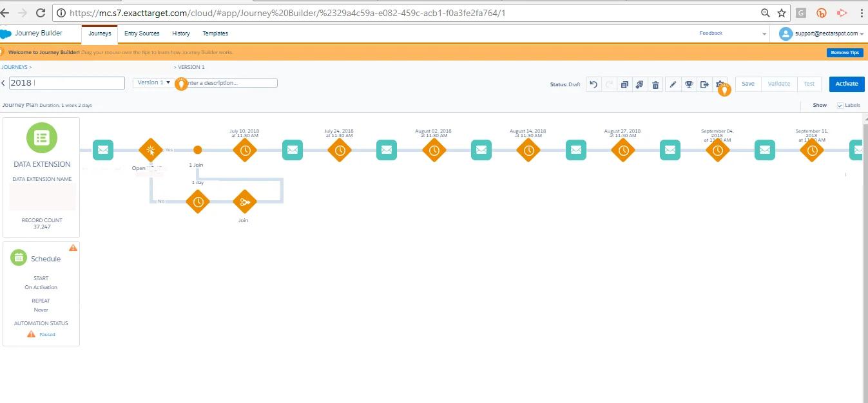Click the green Data Extension entry icon
This screenshot has height=403, width=868.
point(42,137)
